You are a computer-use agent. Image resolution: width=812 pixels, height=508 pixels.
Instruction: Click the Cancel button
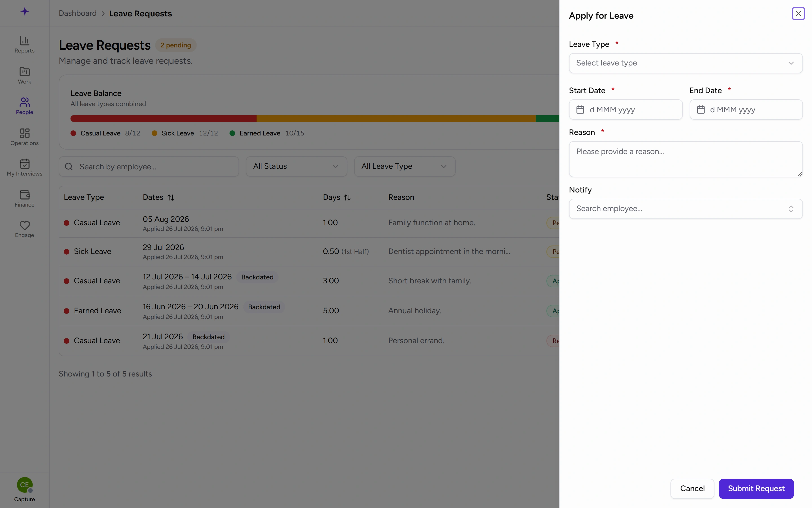pos(692,489)
